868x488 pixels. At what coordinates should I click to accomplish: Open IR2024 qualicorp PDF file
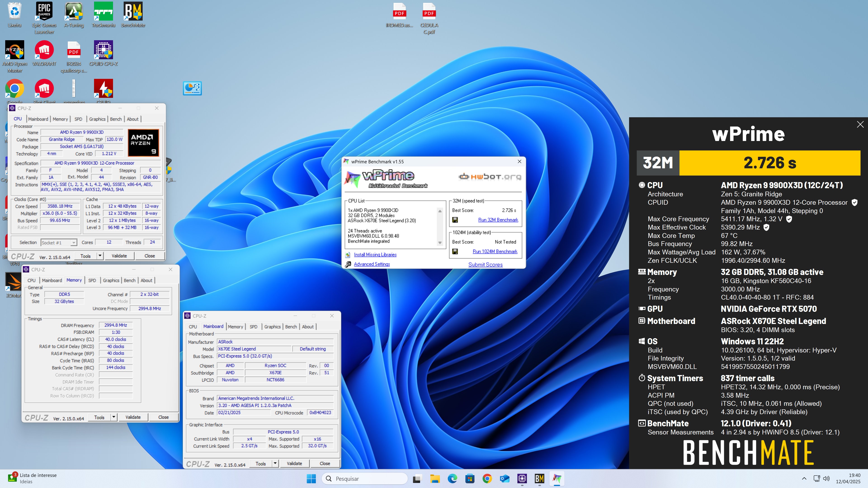(x=74, y=56)
